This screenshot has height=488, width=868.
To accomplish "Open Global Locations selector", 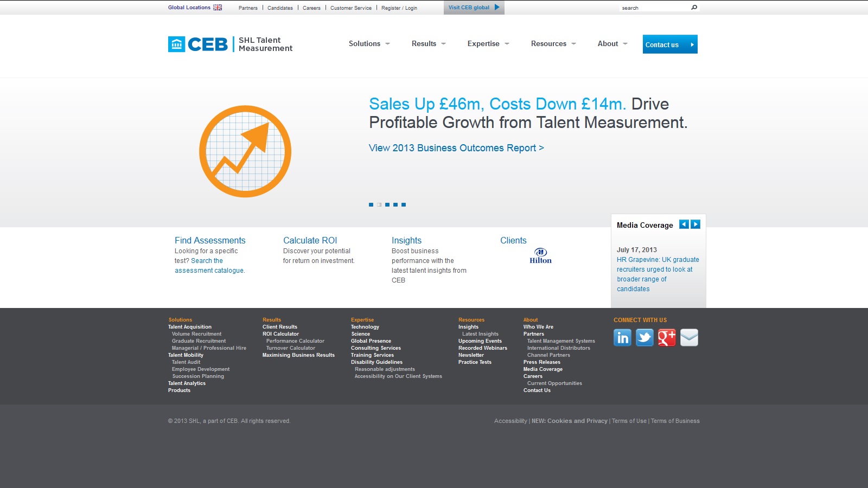I will pyautogui.click(x=189, y=8).
